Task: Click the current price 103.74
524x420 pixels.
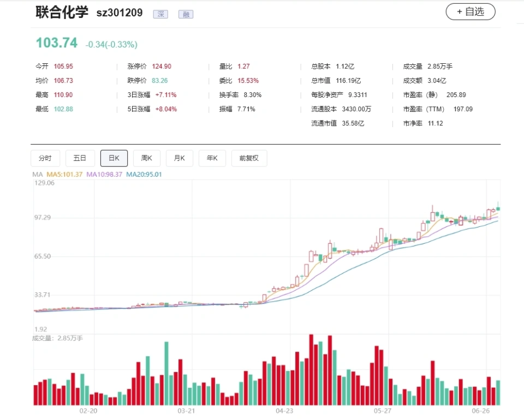Action: pos(56,43)
